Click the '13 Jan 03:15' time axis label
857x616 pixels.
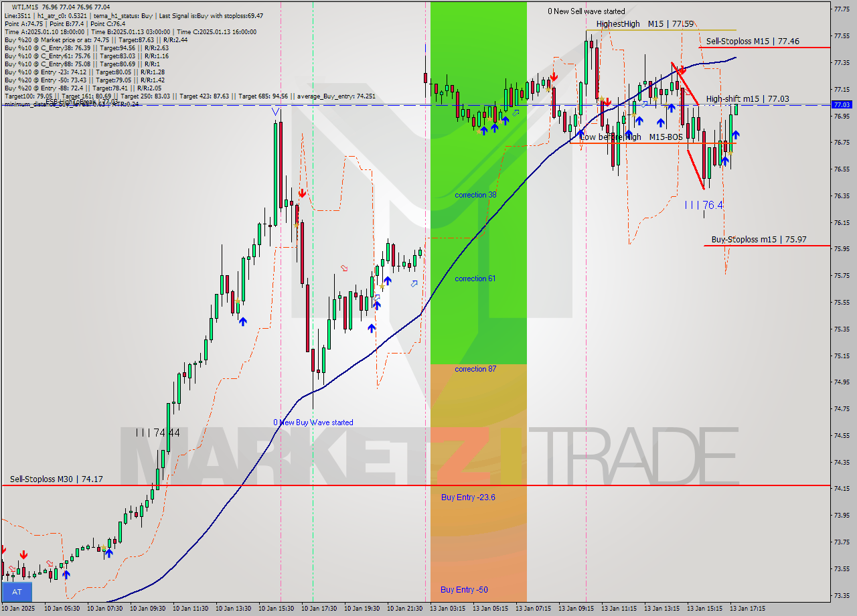pos(448,609)
